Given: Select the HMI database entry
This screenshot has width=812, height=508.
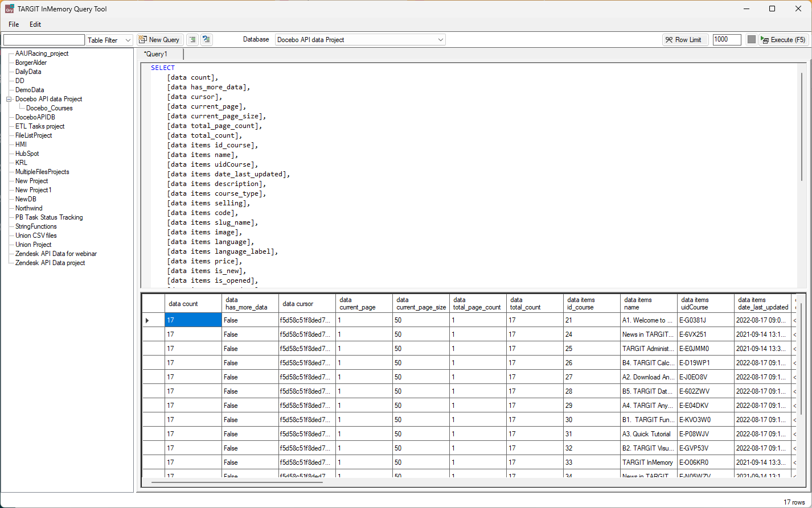Looking at the screenshot, I should [x=21, y=144].
